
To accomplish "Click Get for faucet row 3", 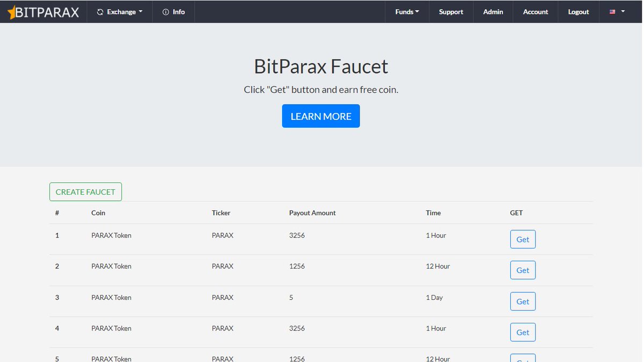I will point(523,301).
